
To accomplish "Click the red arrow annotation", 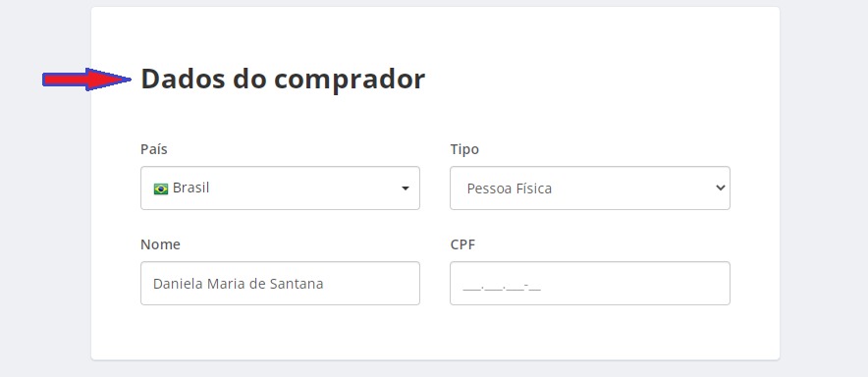I will pyautogui.click(x=87, y=80).
